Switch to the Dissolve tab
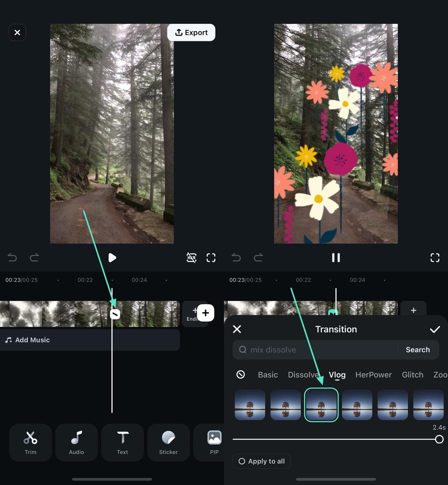The image size is (448, 485). [x=303, y=375]
